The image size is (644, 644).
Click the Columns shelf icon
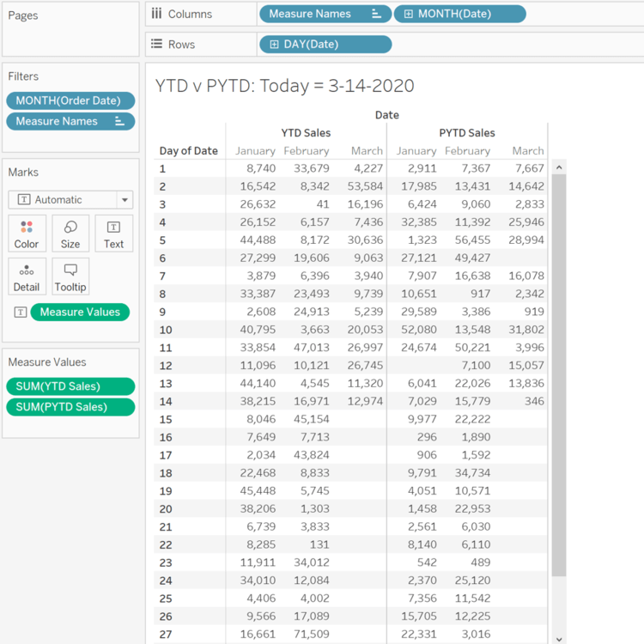(156, 14)
